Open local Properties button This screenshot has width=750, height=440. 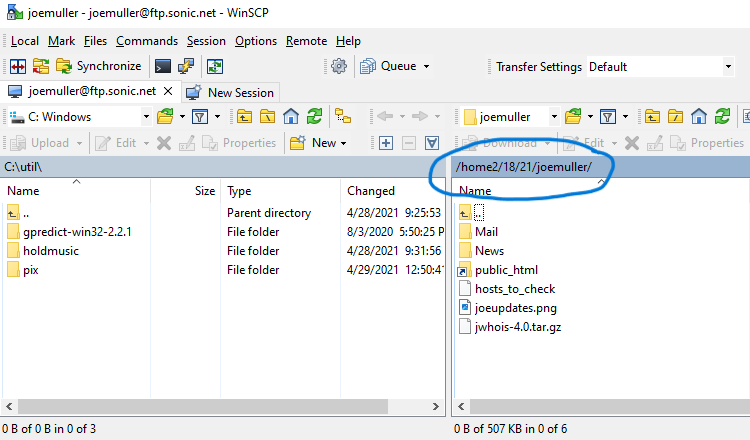(239, 143)
